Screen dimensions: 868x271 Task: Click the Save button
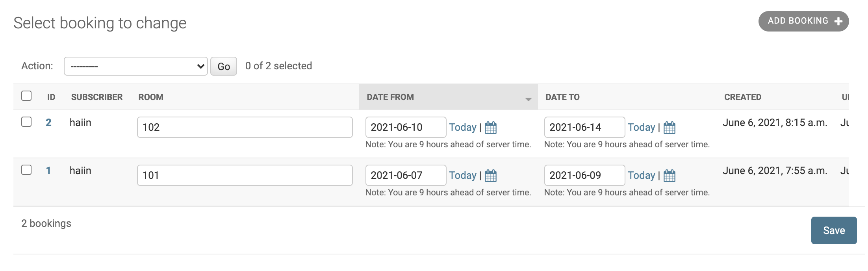pos(834,230)
